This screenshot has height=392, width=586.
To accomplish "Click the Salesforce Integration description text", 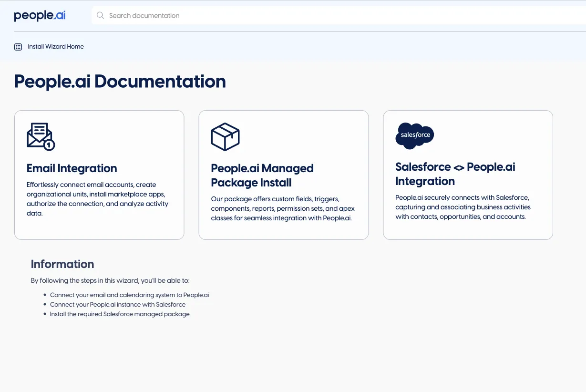I will [x=463, y=207].
